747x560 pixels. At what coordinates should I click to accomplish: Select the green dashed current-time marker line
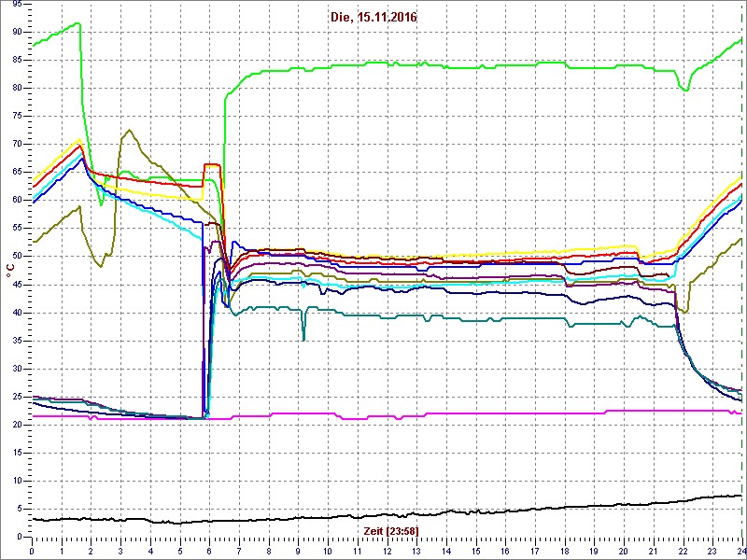[741, 280]
